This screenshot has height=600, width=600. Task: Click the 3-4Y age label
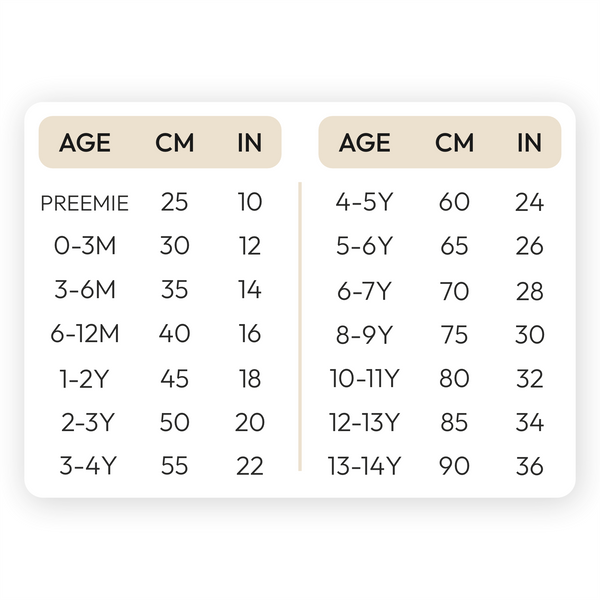click(85, 467)
